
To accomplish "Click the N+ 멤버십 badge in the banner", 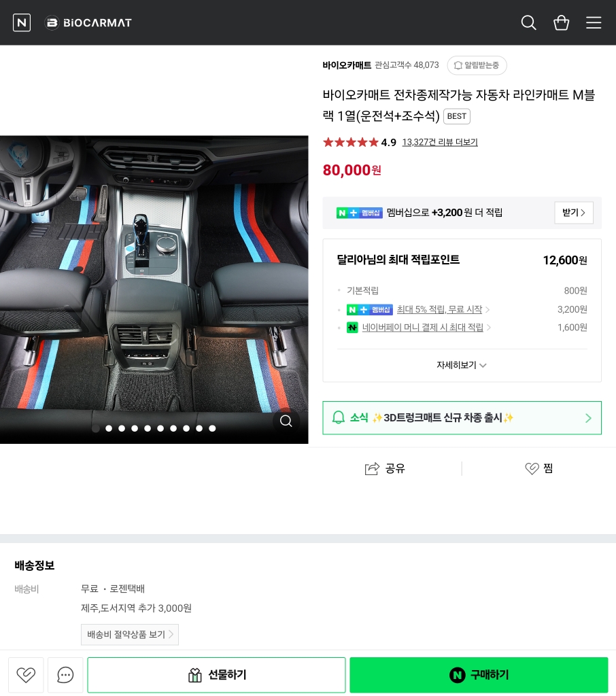I will 359,213.
